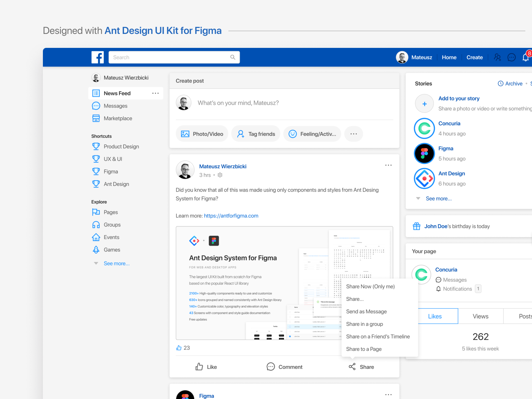The height and width of the screenshot is (399, 532).
Task: Open Mateusz profile in top bar
Action: point(414,57)
